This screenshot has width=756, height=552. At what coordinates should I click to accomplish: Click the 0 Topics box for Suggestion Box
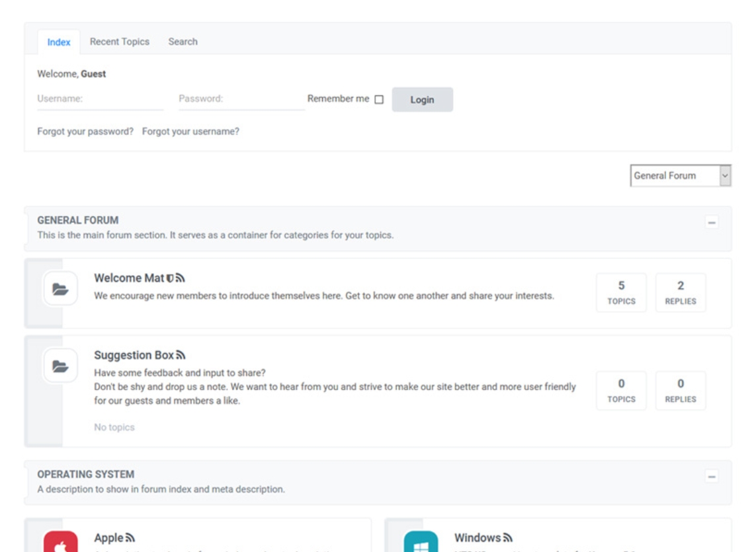point(621,391)
